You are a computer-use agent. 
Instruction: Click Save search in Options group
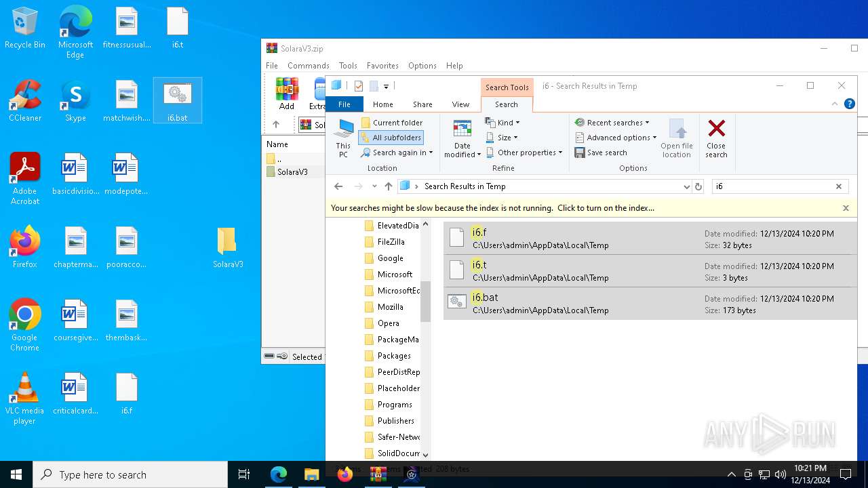(601, 152)
